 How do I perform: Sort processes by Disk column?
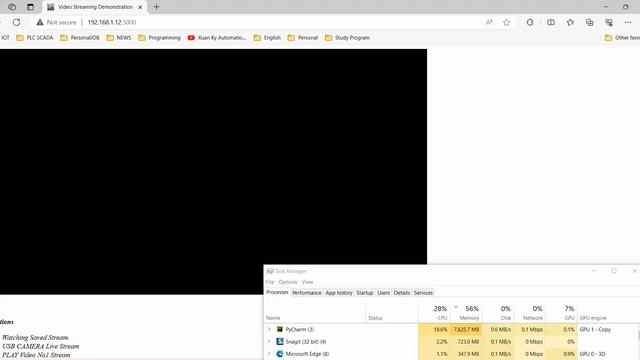tap(498, 313)
